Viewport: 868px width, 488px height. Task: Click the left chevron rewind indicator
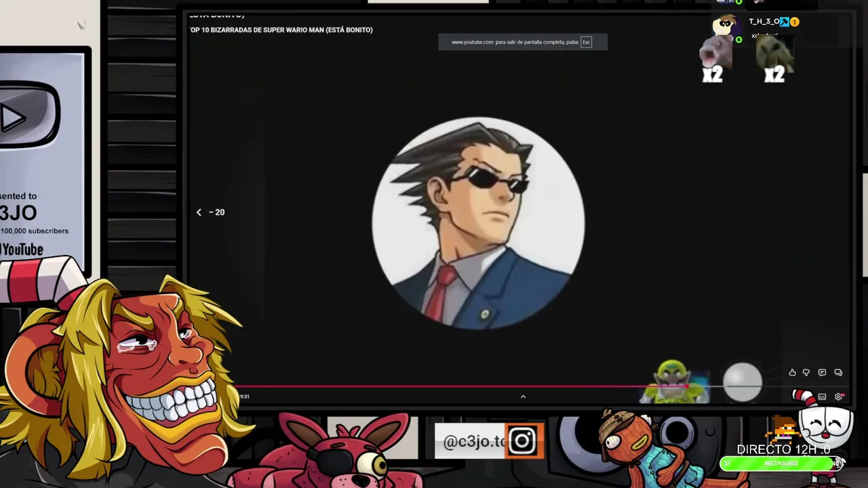[199, 212]
